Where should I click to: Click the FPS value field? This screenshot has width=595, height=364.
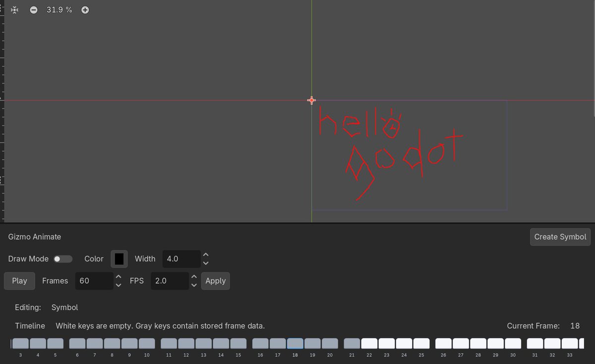click(170, 281)
